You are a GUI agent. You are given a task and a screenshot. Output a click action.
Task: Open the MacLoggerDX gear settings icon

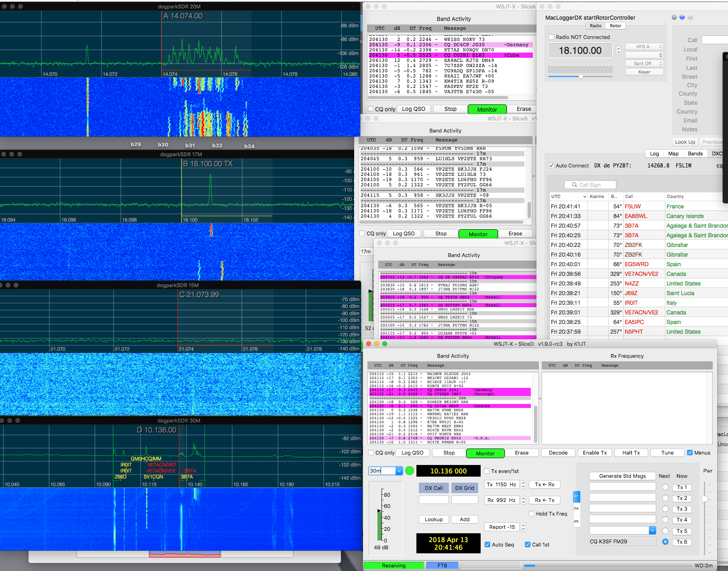tap(674, 17)
